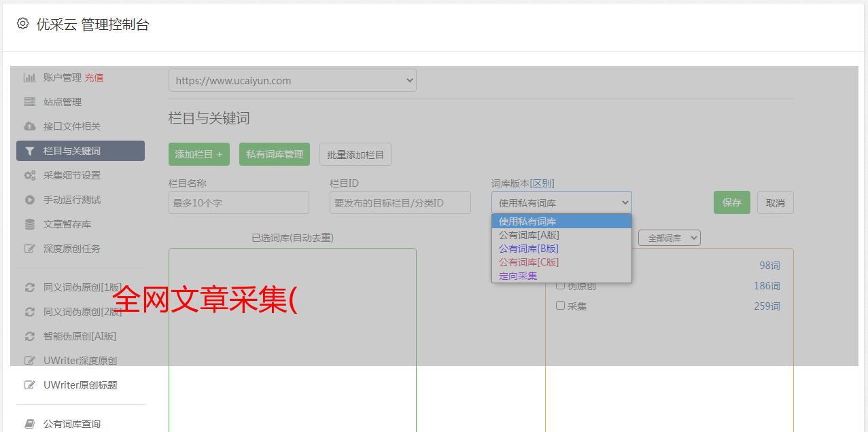Click the 保存 button
Viewport: 868px width, 432px height.
pyautogui.click(x=731, y=202)
